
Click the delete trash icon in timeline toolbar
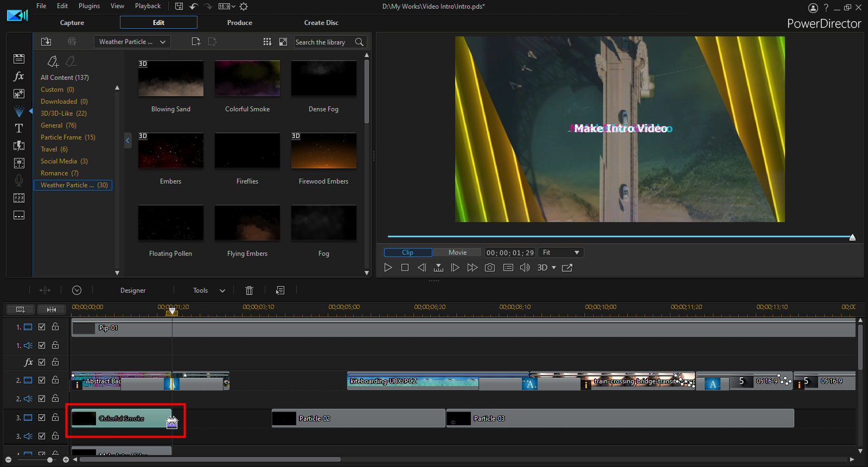(249, 291)
